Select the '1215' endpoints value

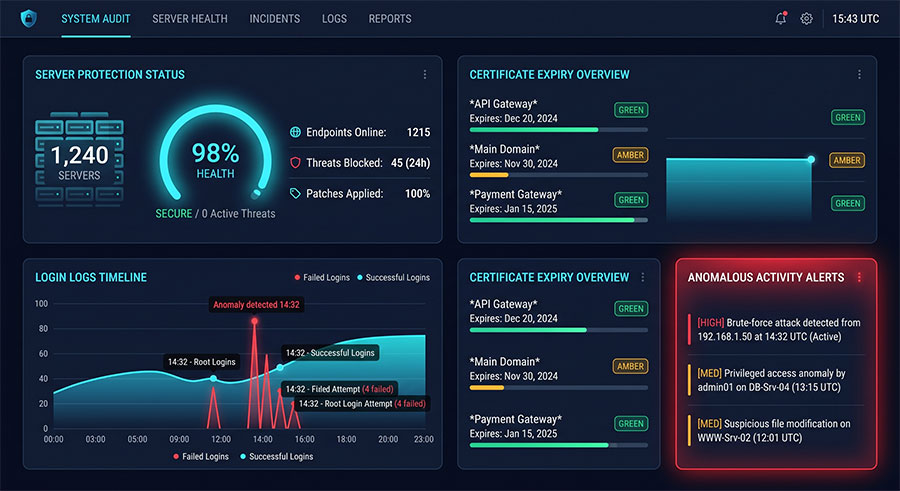click(x=418, y=132)
